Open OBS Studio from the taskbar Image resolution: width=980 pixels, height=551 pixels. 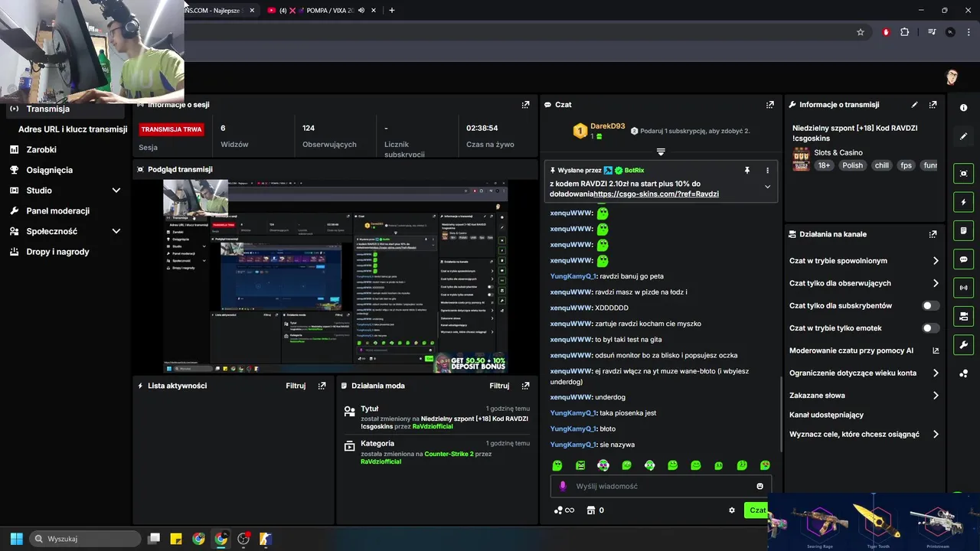point(243,539)
